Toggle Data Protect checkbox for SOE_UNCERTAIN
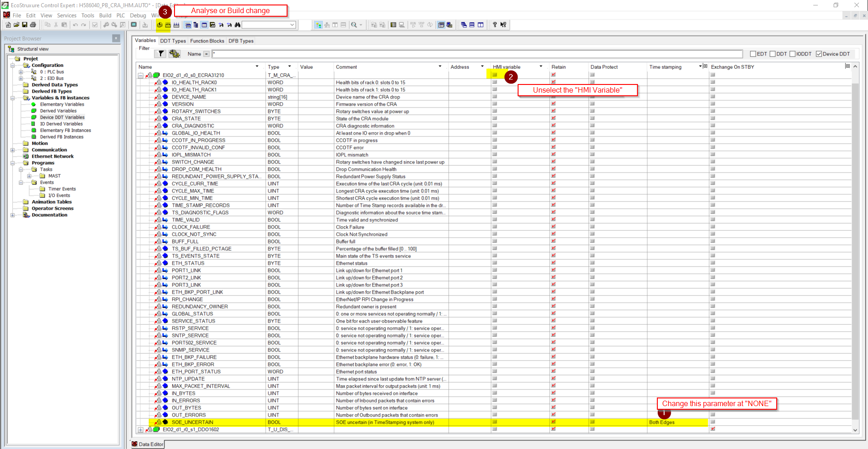868x449 pixels. pos(592,422)
